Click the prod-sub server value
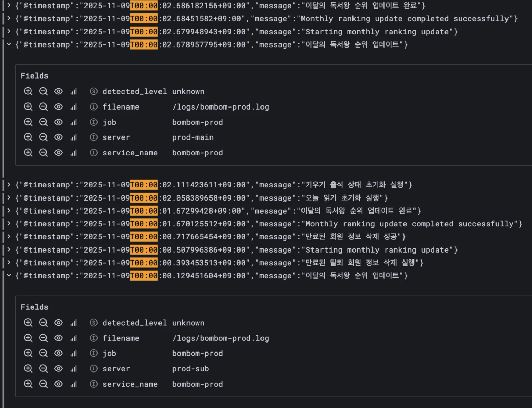Screen dimensions: 532x408 point(191,369)
